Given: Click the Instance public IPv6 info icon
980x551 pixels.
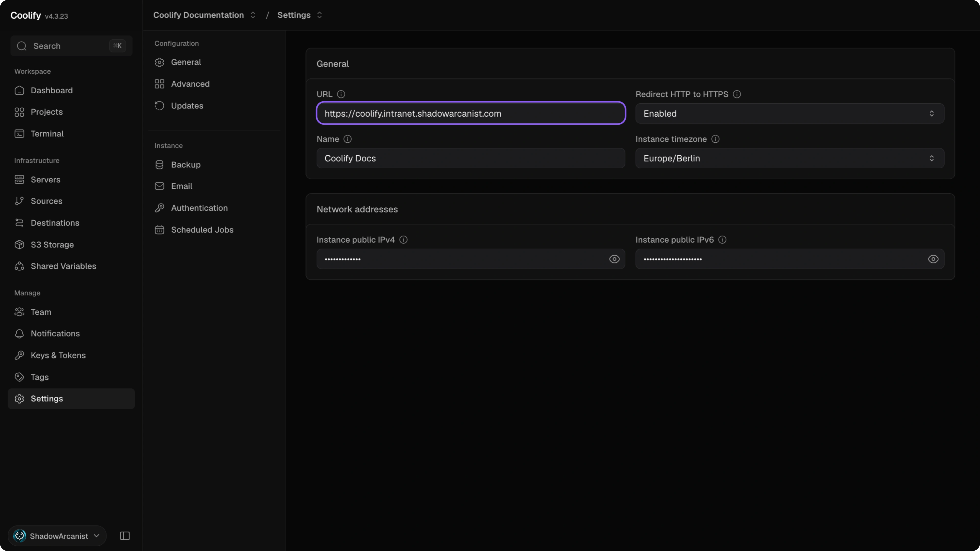Looking at the screenshot, I should [x=722, y=240].
